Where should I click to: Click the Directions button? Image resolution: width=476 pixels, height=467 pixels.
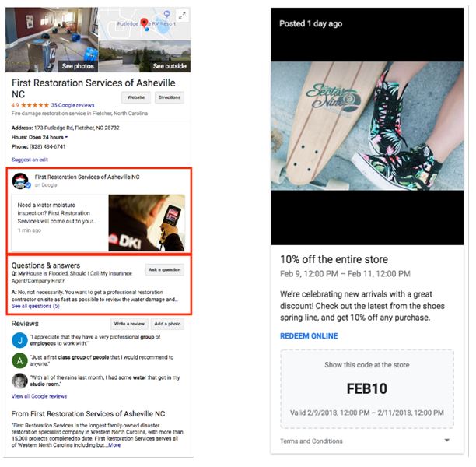pyautogui.click(x=170, y=97)
